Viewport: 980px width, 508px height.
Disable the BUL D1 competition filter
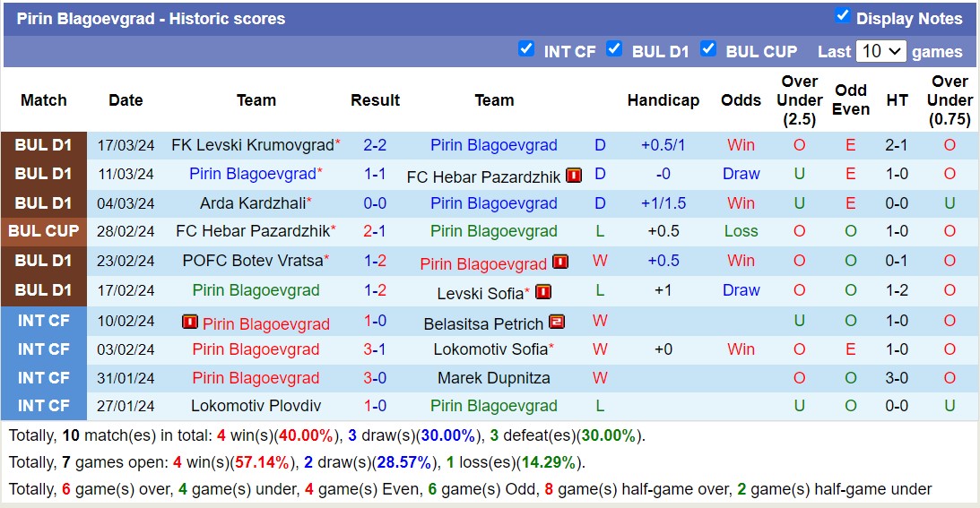pyautogui.click(x=614, y=49)
